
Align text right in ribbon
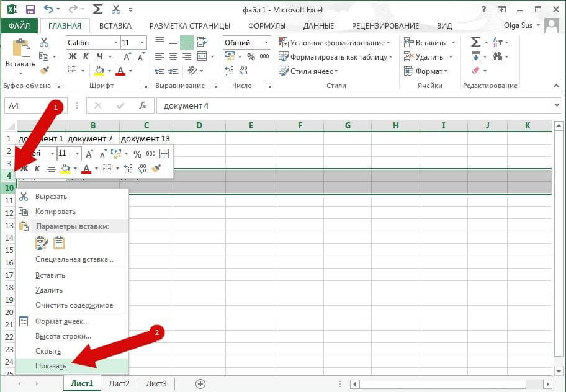click(x=187, y=56)
